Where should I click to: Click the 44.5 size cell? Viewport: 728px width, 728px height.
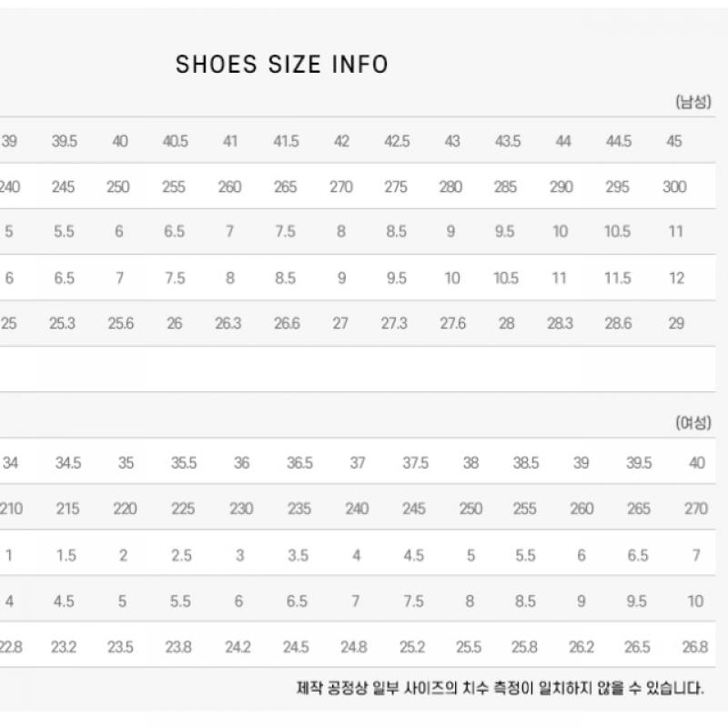(618, 142)
